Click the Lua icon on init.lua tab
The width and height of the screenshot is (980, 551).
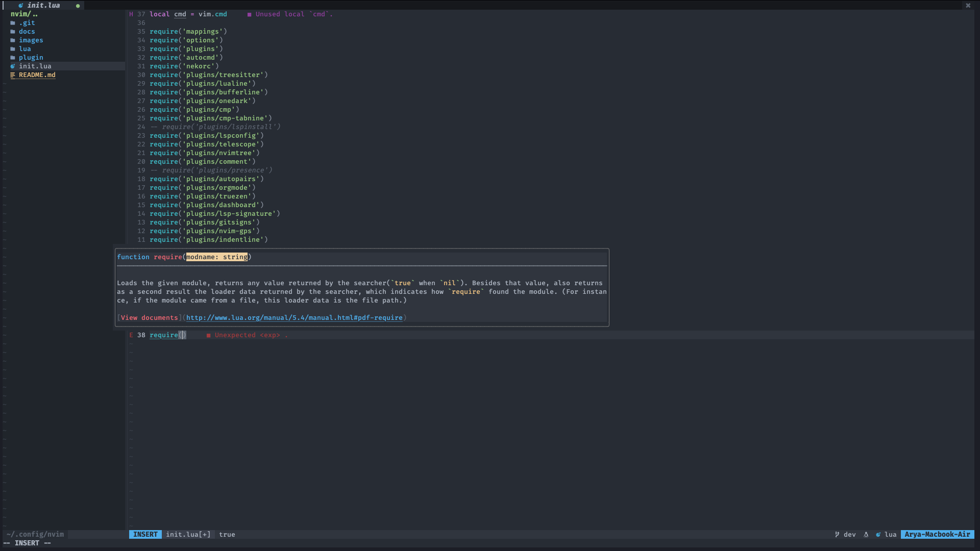tap(20, 5)
